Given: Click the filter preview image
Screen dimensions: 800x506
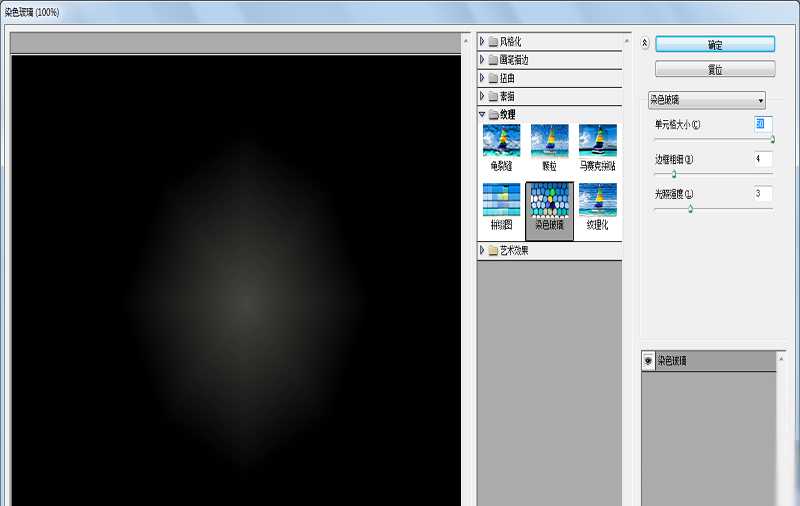Looking at the screenshot, I should pyautogui.click(x=236, y=281).
